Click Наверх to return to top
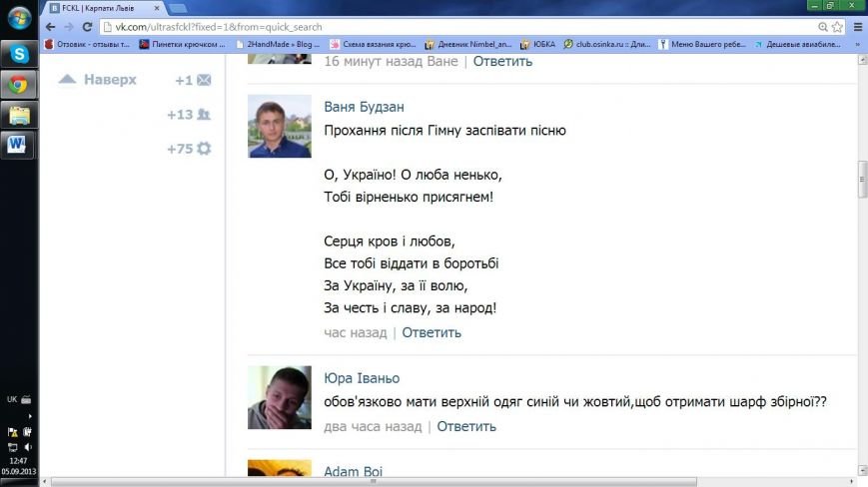Viewport: 868px width, 487px height. (110, 80)
